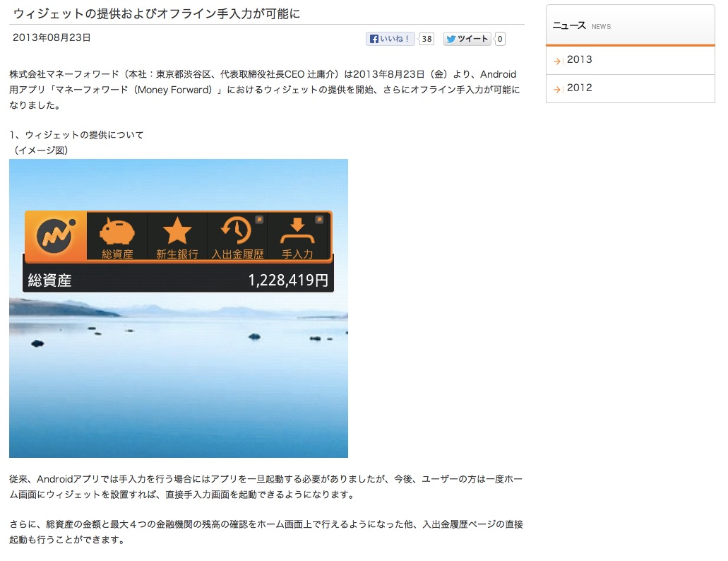Click the Facebook いいね！ button
The height and width of the screenshot is (561, 728).
[390, 39]
